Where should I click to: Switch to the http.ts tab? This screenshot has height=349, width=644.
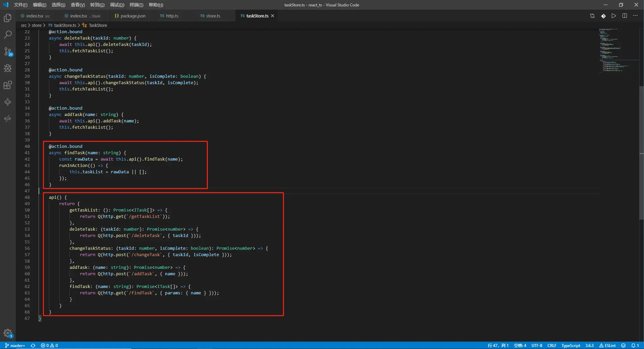click(172, 16)
